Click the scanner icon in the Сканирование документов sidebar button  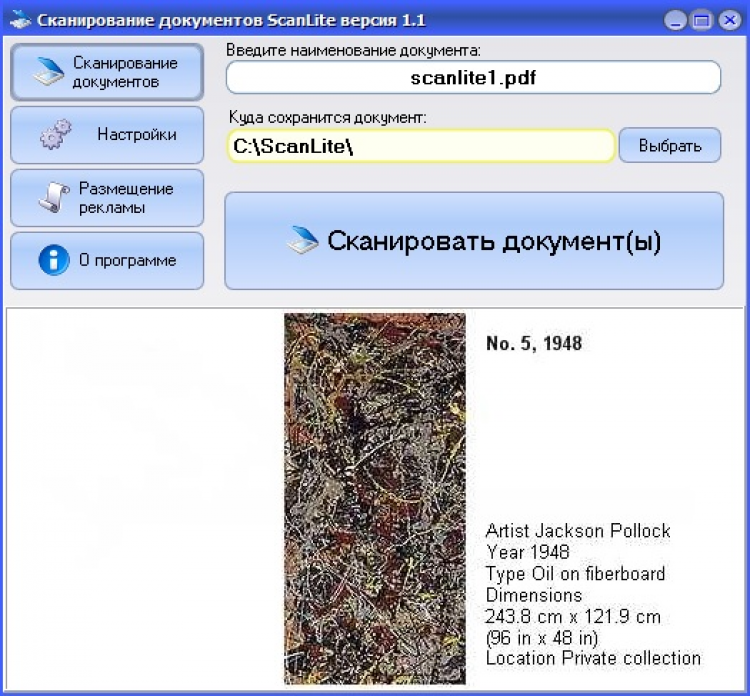click(49, 73)
